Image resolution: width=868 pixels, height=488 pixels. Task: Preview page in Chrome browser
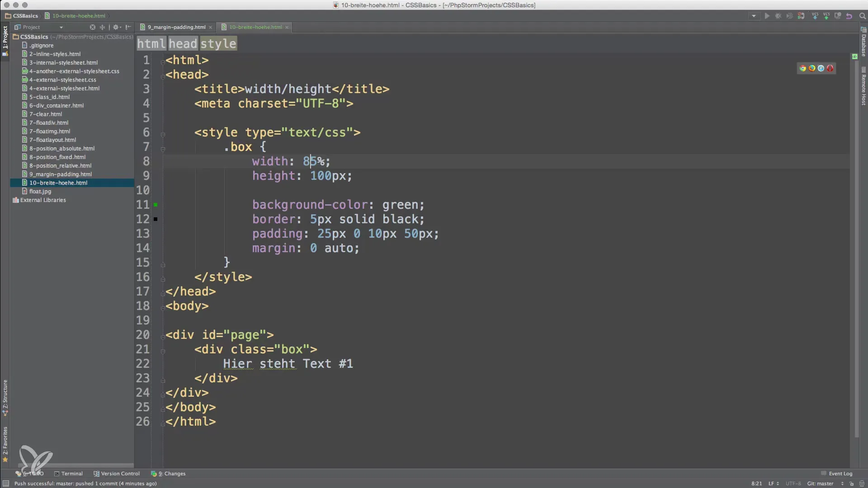[803, 68]
